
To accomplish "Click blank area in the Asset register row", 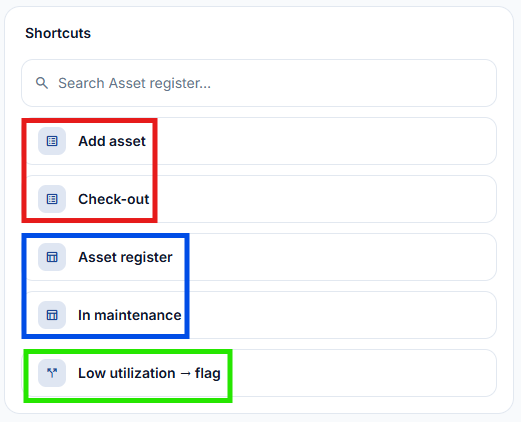I will [x=342, y=257].
